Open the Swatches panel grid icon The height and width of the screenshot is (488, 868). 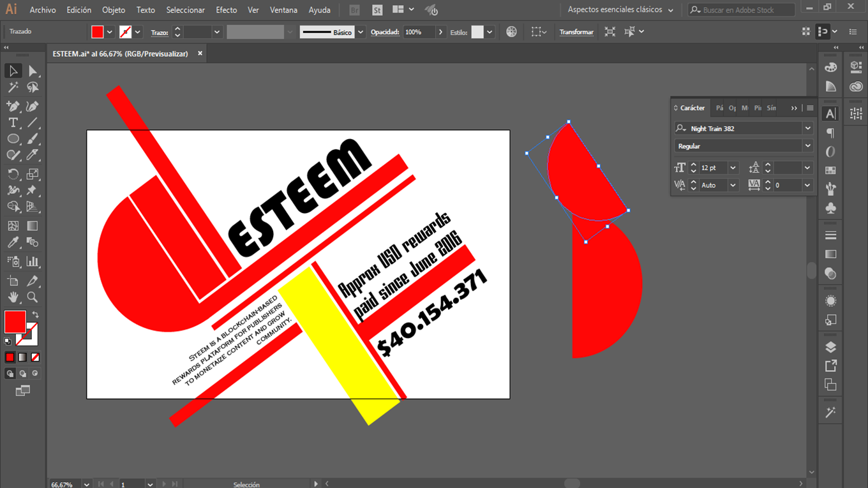coord(830,170)
